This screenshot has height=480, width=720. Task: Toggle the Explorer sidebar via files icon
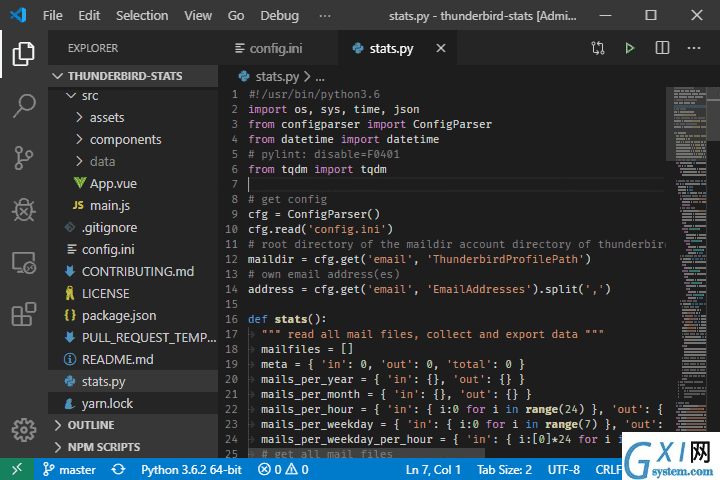(24, 54)
